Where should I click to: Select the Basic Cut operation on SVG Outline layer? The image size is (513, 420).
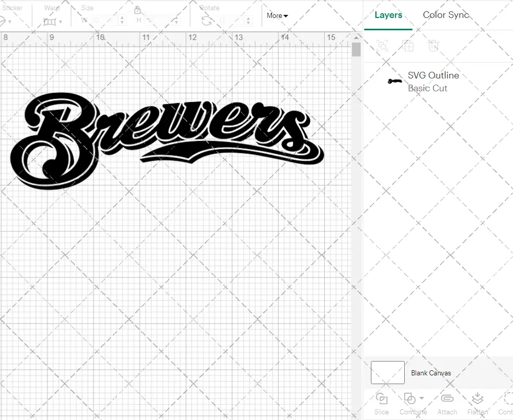[428, 88]
